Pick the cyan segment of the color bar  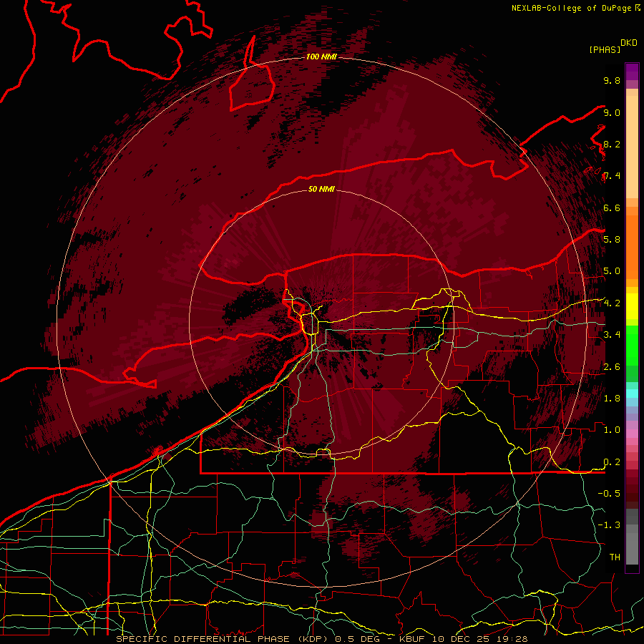pos(632,394)
